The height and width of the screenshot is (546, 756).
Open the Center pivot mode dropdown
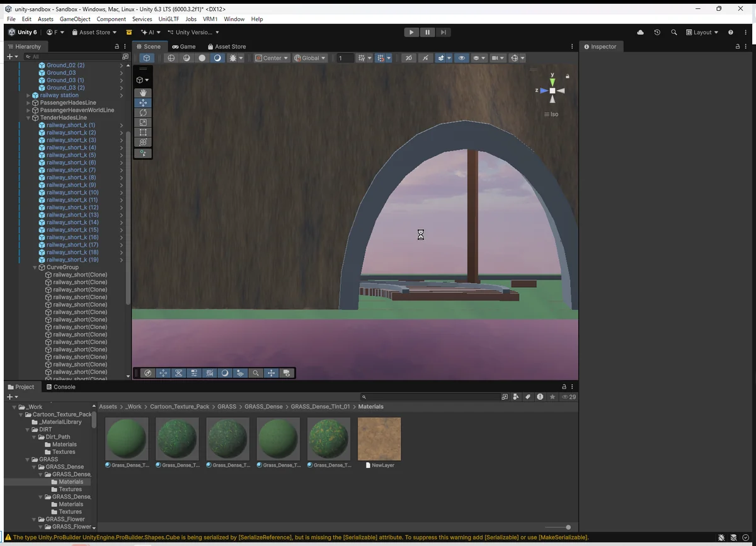tap(272, 58)
